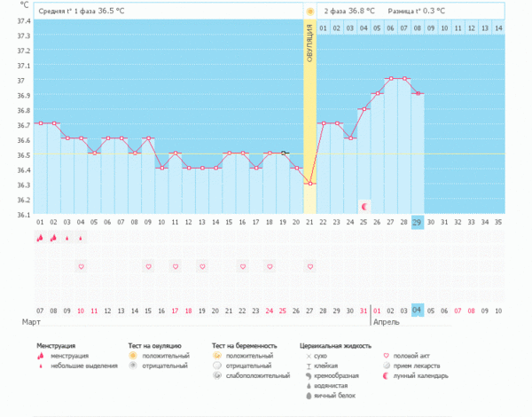Image resolution: width=532 pixels, height=417 pixels.
Task: Click the positive ovulation test legend icon
Action: point(133,355)
